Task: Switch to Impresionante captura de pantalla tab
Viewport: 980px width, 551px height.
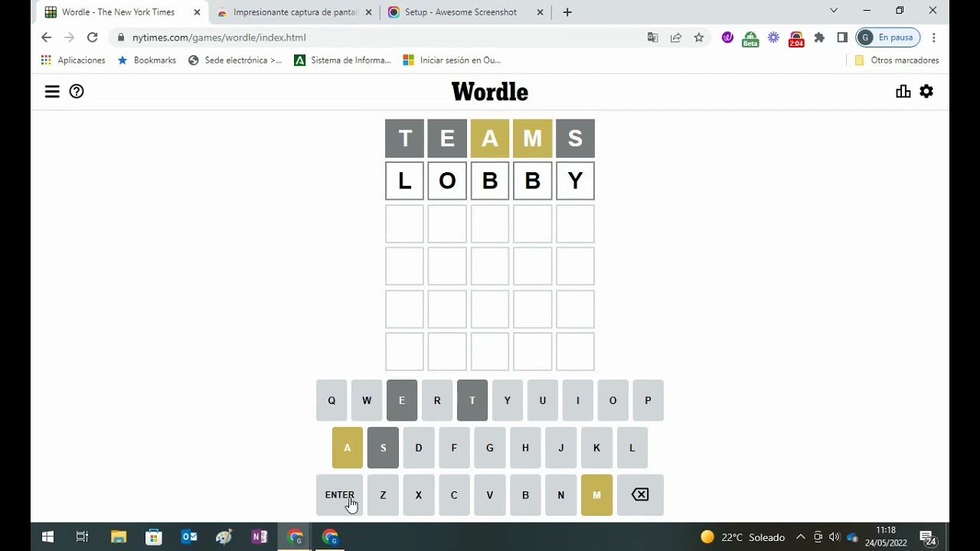Action: pos(295,12)
